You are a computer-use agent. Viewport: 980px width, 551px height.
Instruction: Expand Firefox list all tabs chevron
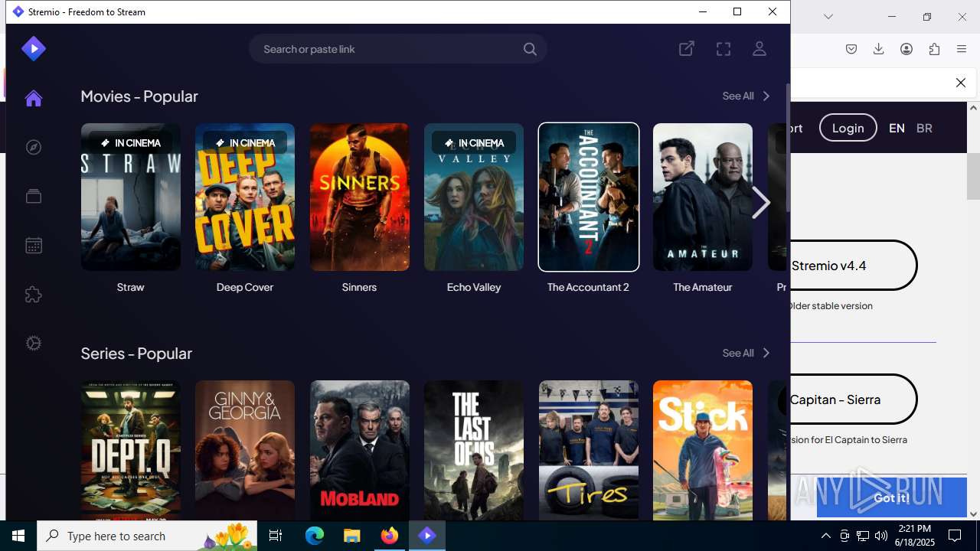828,16
